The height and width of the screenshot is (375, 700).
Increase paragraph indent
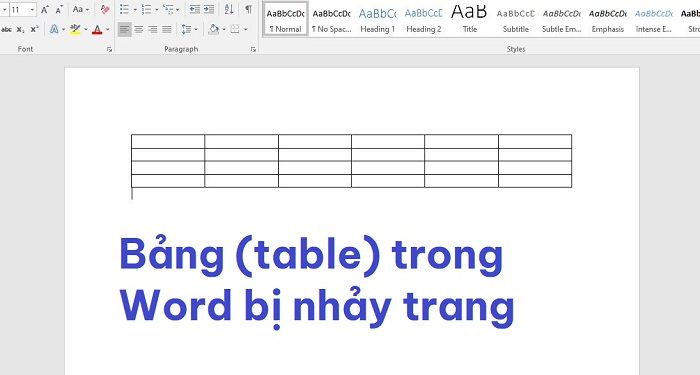(208, 9)
